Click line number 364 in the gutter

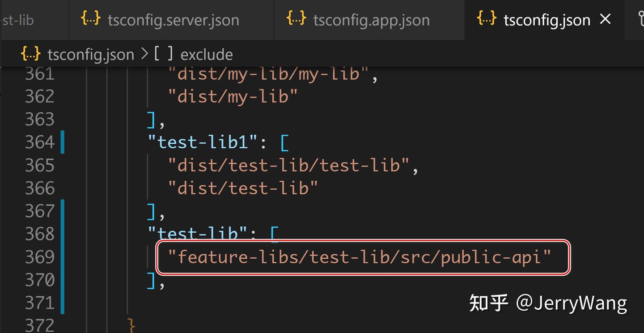39,142
